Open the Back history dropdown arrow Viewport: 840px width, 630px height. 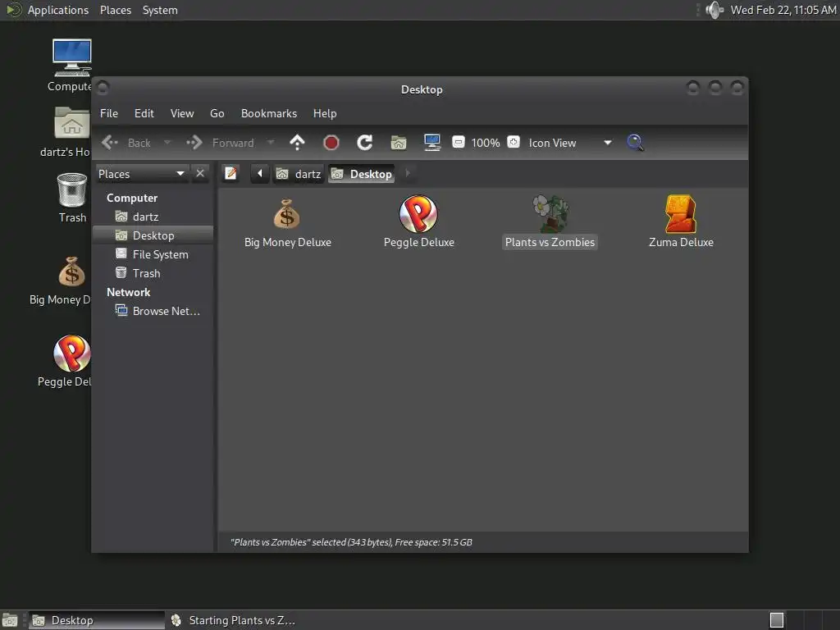click(x=167, y=143)
